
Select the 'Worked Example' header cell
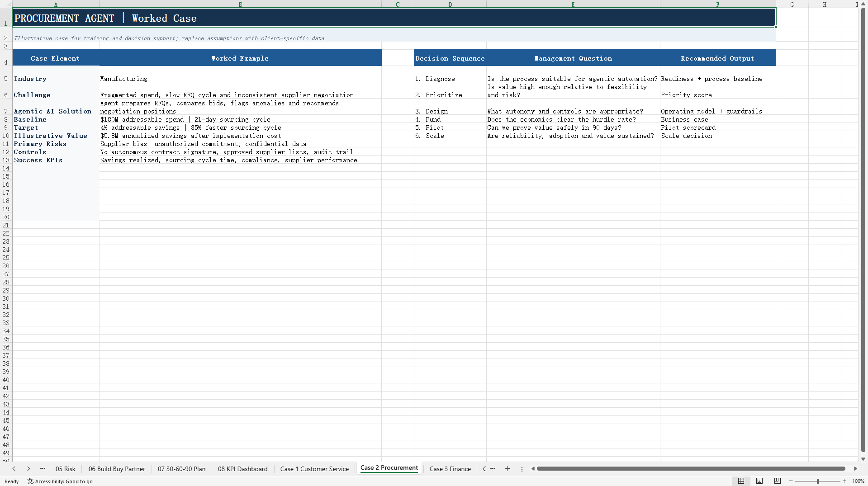coord(240,58)
